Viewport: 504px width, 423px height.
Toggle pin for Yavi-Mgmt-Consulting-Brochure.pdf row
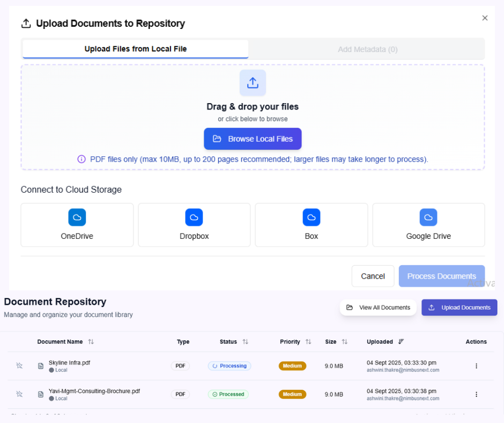pyautogui.click(x=19, y=394)
